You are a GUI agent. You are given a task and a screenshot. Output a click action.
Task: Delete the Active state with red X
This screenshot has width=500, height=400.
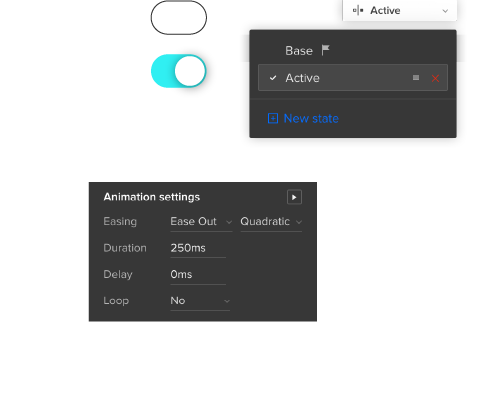435,78
